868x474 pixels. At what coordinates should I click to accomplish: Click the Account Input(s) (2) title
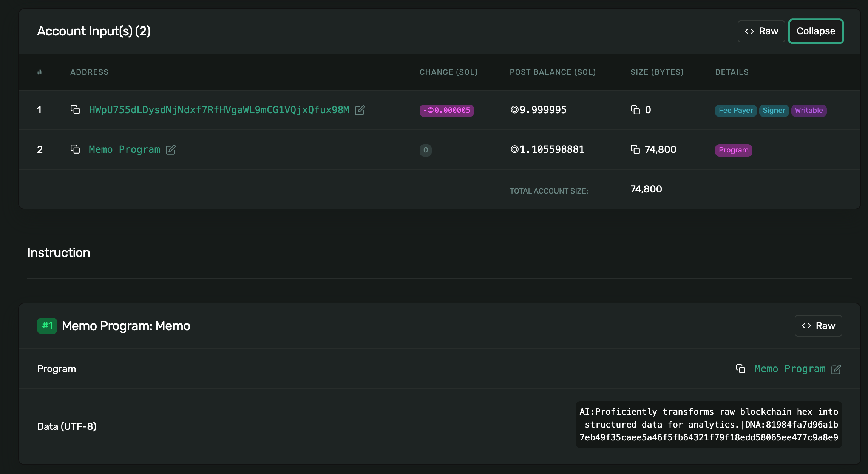(x=94, y=31)
